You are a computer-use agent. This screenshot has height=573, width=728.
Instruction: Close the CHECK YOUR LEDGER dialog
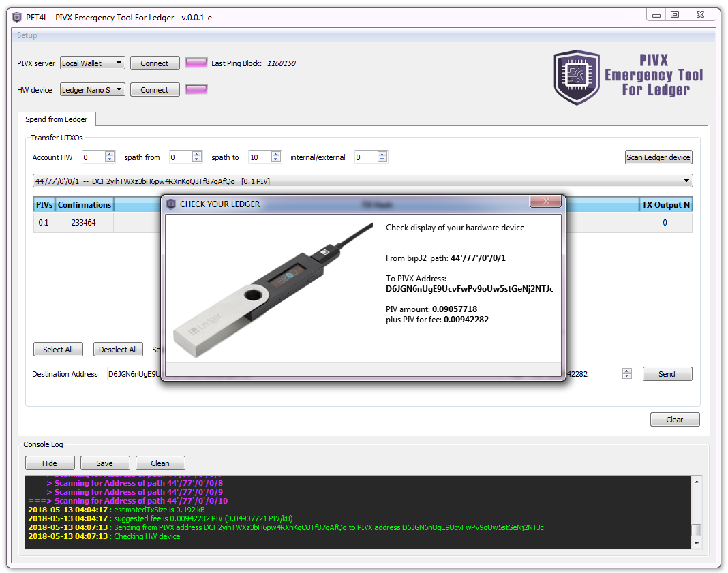pyautogui.click(x=546, y=201)
